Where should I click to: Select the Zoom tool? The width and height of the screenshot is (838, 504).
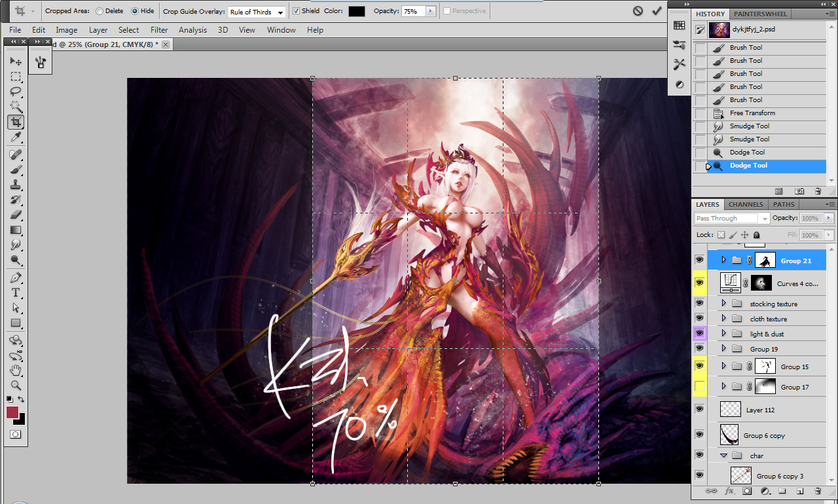[x=16, y=386]
